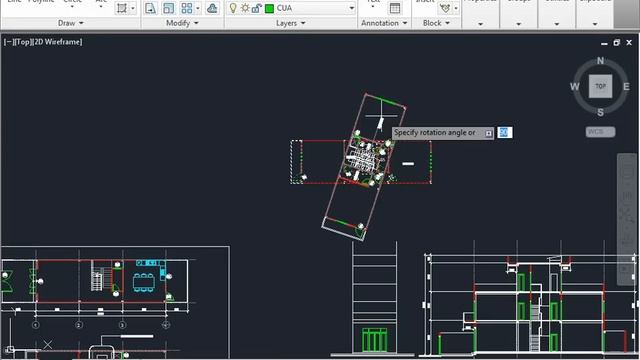Expand the Clipboard panel arrow
The height and width of the screenshot is (360, 640).
[595, 24]
